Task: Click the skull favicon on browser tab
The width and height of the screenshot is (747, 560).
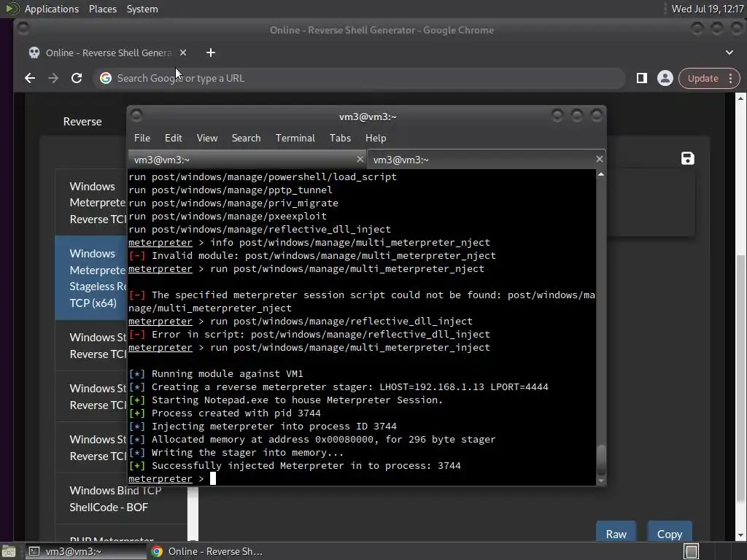Action: click(34, 52)
